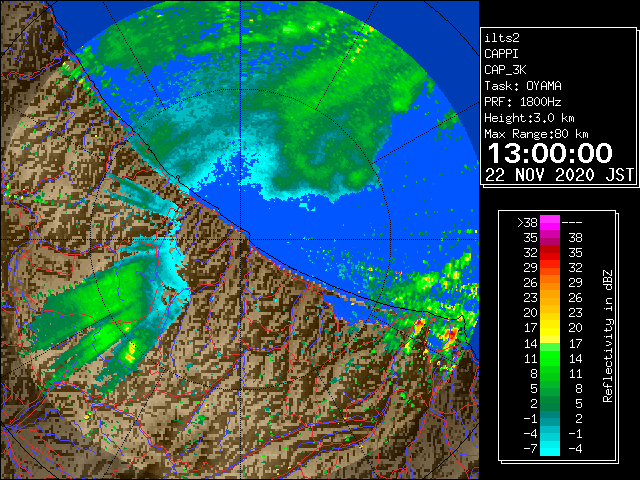
Task: Select the 'CAPPI' product label
Action: [501, 54]
